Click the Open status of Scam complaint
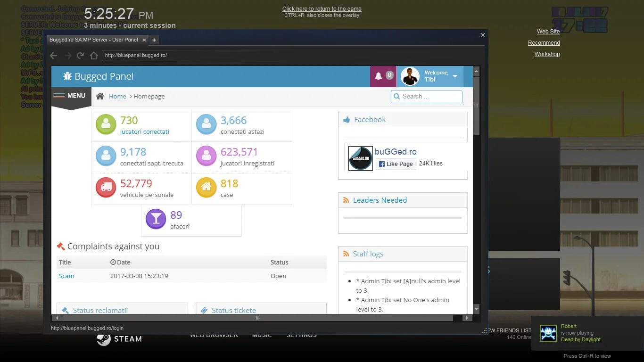This screenshot has width=644, height=362. [x=279, y=276]
